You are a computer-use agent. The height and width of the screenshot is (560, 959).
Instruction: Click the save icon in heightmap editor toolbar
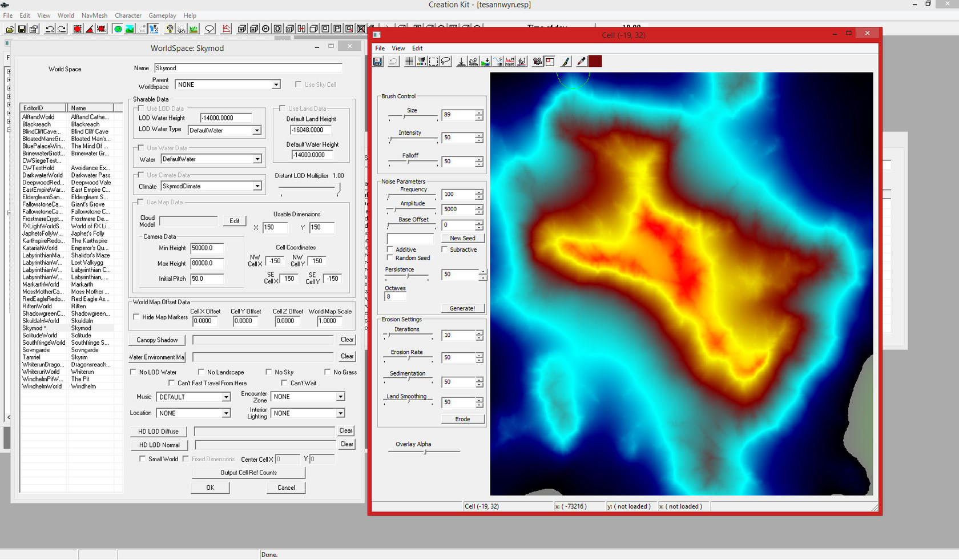click(377, 62)
